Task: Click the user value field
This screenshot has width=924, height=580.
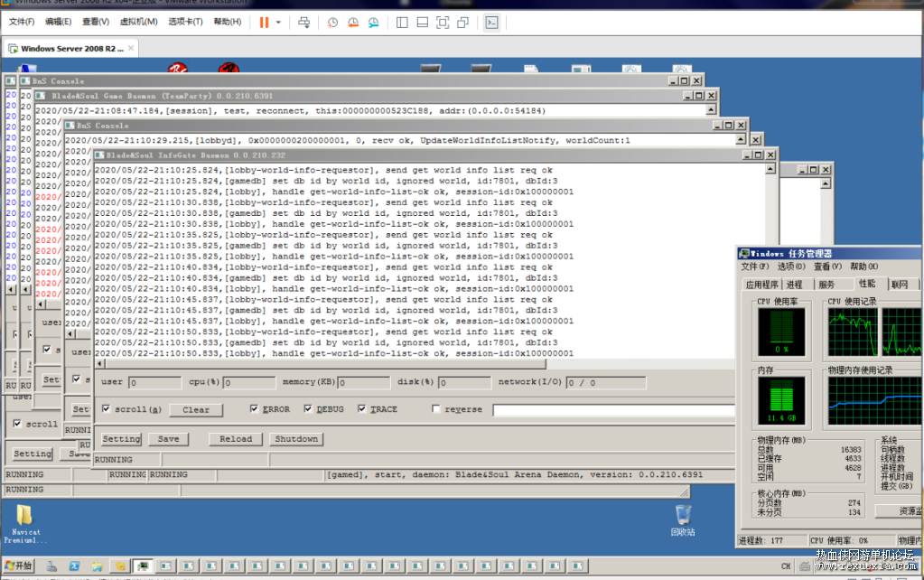Action: click(x=155, y=382)
